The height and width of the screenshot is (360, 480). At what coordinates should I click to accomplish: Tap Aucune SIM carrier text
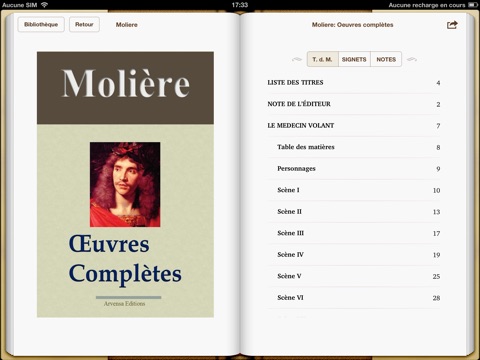[19, 5]
